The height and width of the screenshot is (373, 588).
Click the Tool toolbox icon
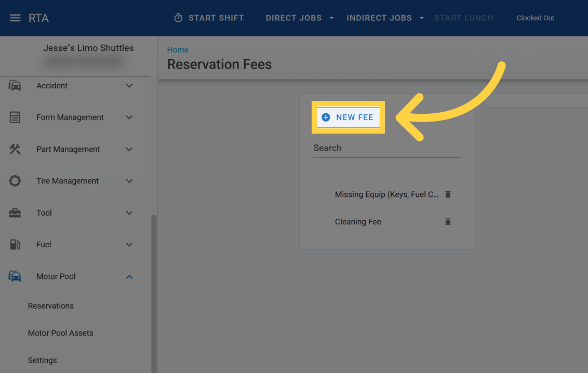click(15, 213)
